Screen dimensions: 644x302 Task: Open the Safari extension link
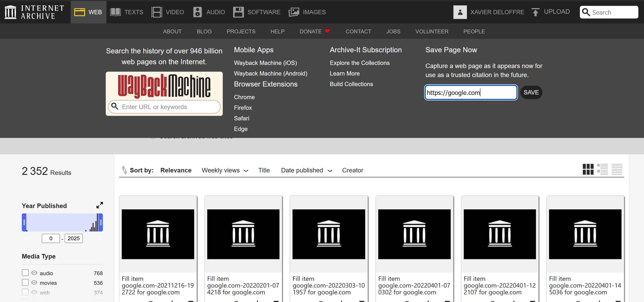tap(241, 118)
